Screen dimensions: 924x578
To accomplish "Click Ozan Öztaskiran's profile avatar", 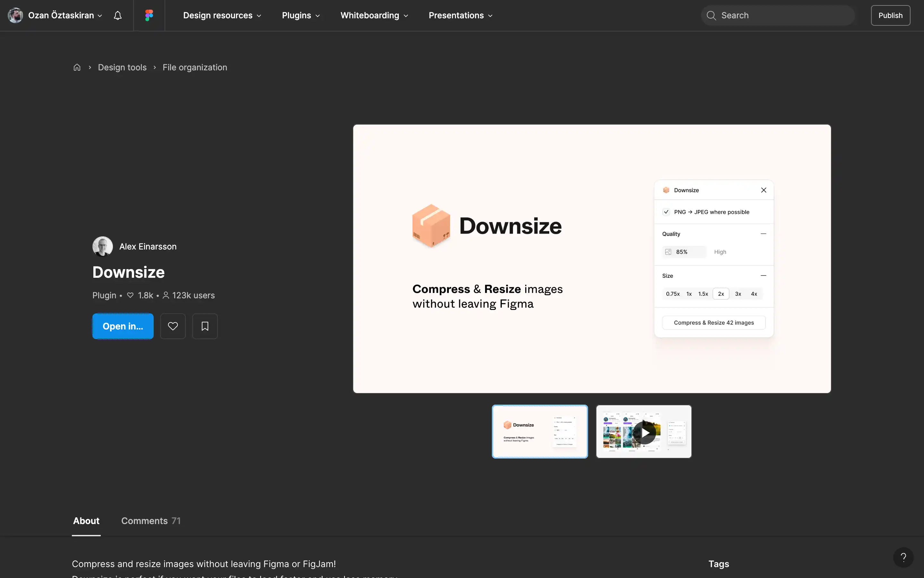I will pos(15,15).
